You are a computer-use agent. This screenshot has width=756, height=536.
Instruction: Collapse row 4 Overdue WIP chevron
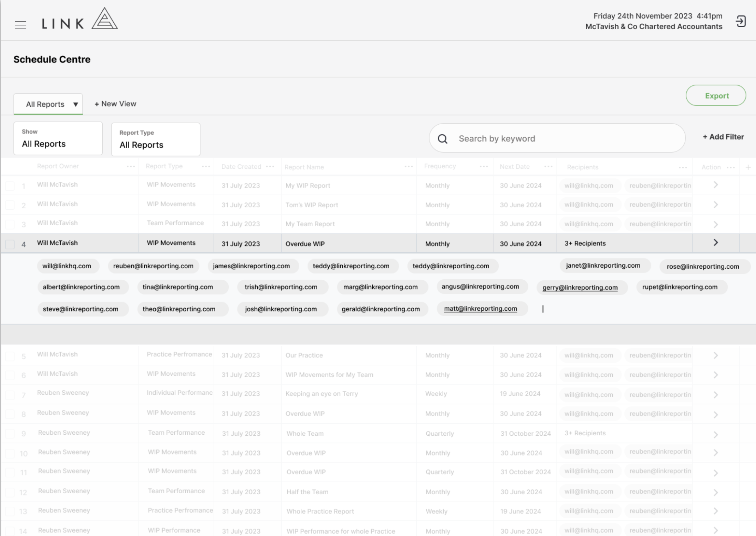click(x=716, y=243)
